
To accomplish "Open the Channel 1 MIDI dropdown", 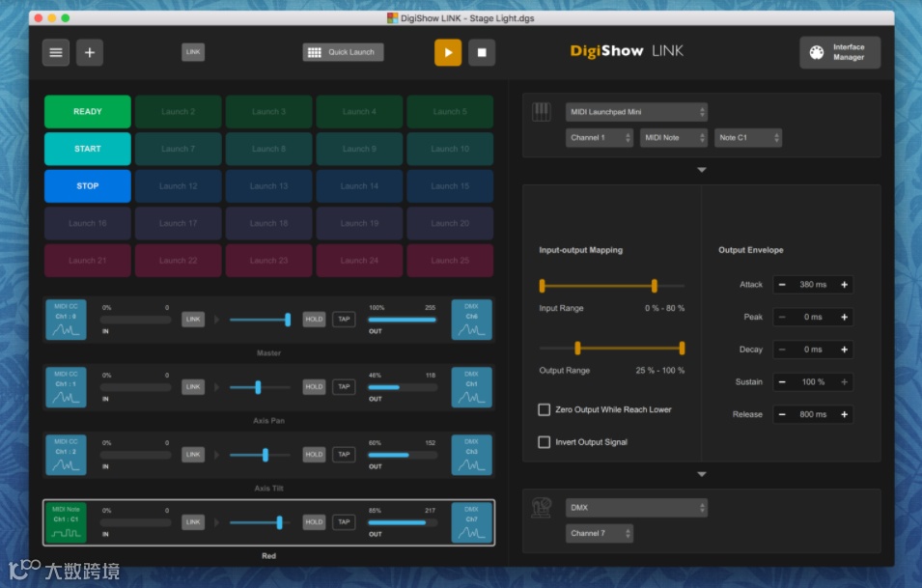I will 600,138.
